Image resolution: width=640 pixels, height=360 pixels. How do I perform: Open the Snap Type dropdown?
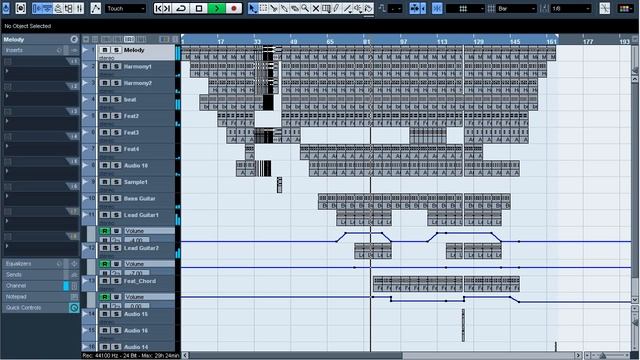coord(465,8)
